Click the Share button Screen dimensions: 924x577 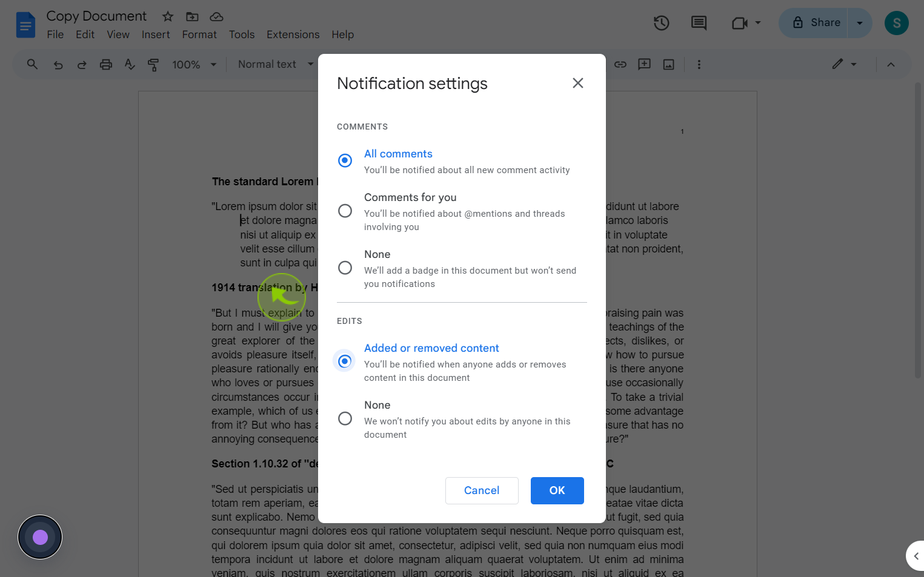coord(814,23)
